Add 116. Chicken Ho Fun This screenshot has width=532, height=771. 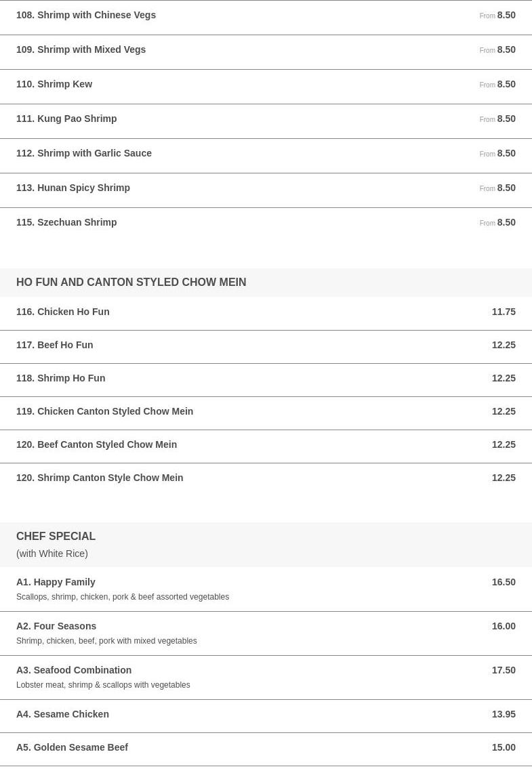(x=266, y=313)
